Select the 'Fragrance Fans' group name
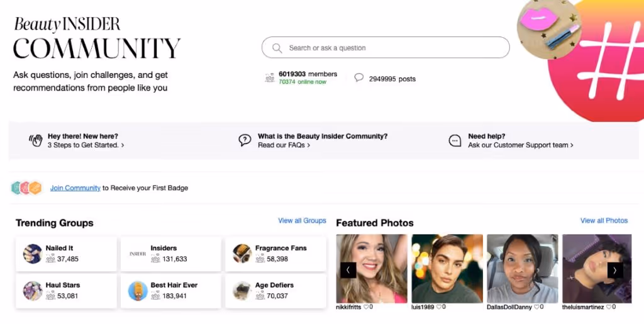The width and height of the screenshot is (644, 324). click(x=281, y=248)
